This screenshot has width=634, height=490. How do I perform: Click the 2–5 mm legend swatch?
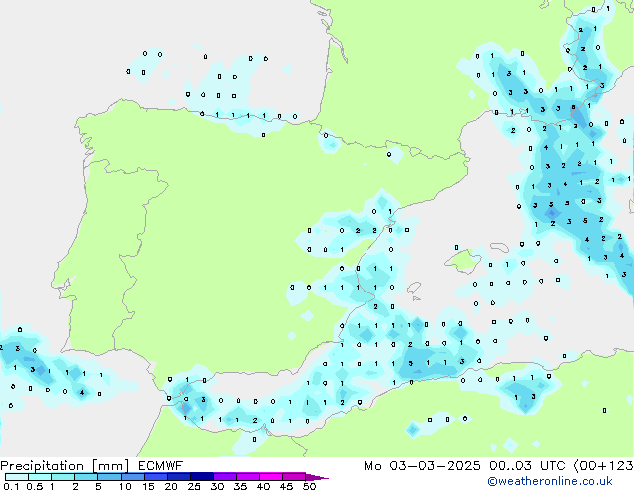[86, 477]
